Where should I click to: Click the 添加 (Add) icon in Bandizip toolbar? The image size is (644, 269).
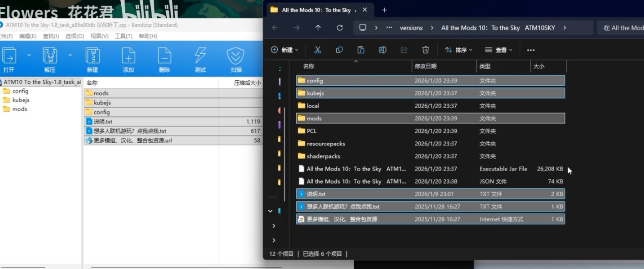[129, 58]
